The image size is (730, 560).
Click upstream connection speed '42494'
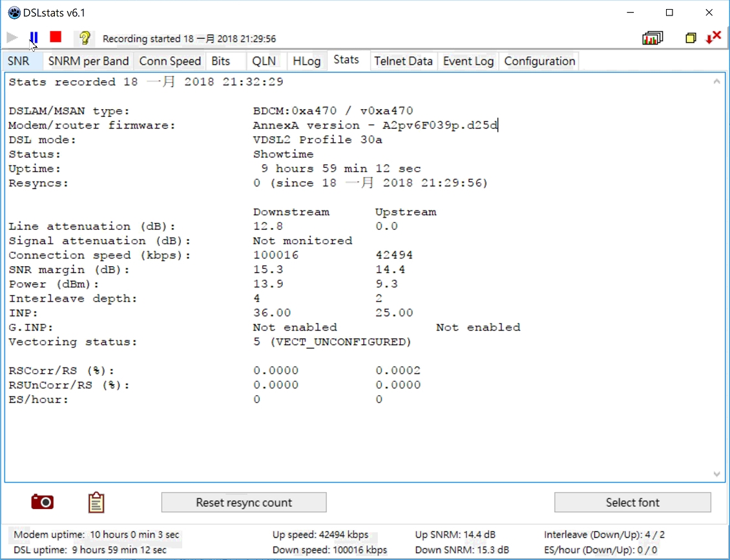click(394, 256)
